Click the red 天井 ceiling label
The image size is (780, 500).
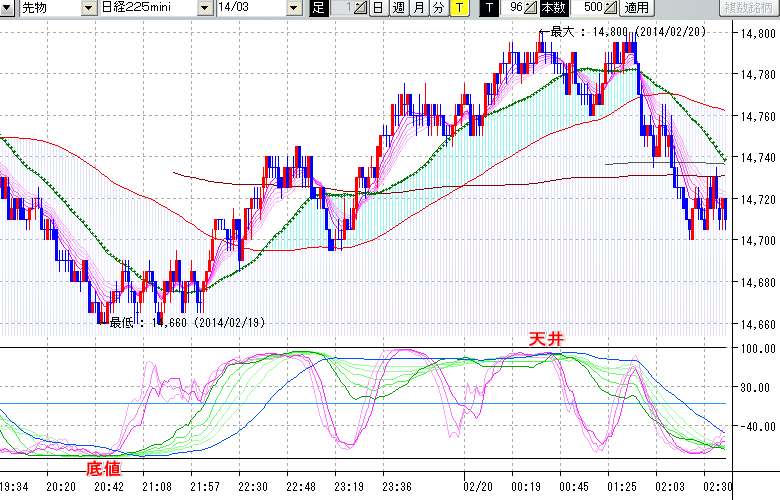[546, 339]
